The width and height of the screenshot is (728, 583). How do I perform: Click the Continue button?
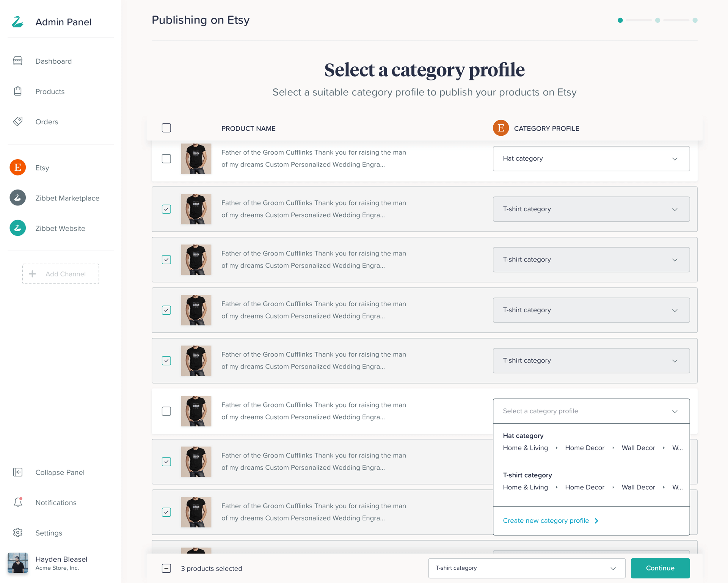(x=660, y=568)
